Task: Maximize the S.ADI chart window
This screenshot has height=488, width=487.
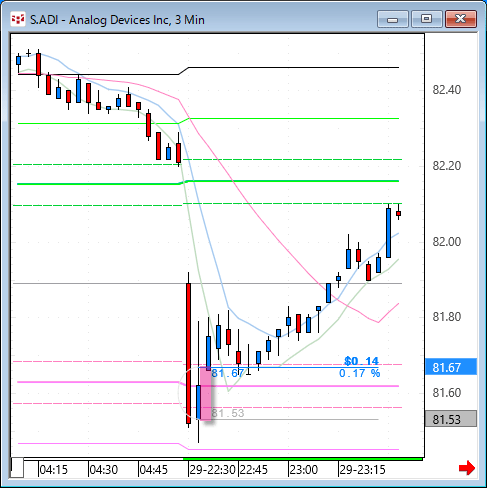Action: pyautogui.click(x=426, y=19)
